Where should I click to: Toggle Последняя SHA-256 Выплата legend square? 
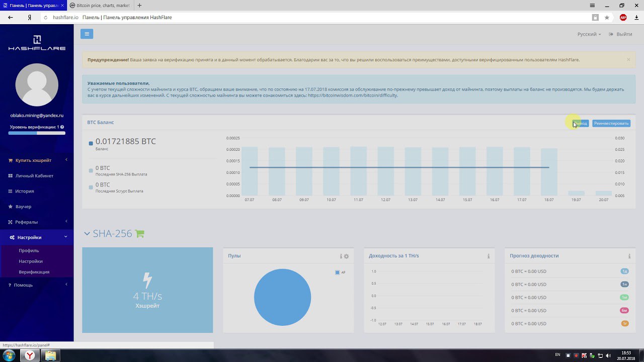(x=91, y=170)
